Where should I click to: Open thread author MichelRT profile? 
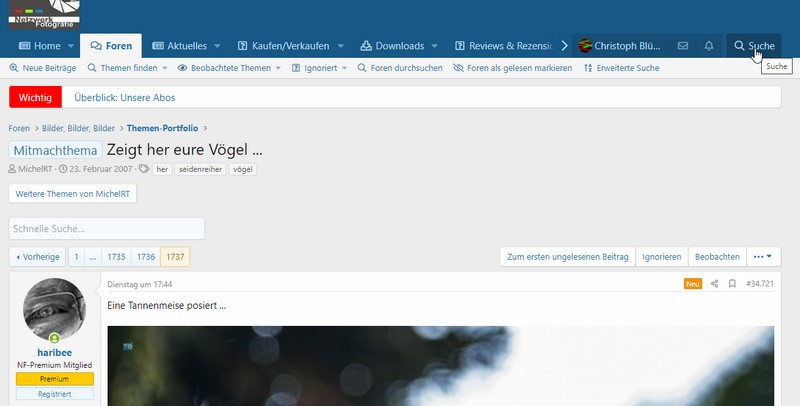click(35, 169)
